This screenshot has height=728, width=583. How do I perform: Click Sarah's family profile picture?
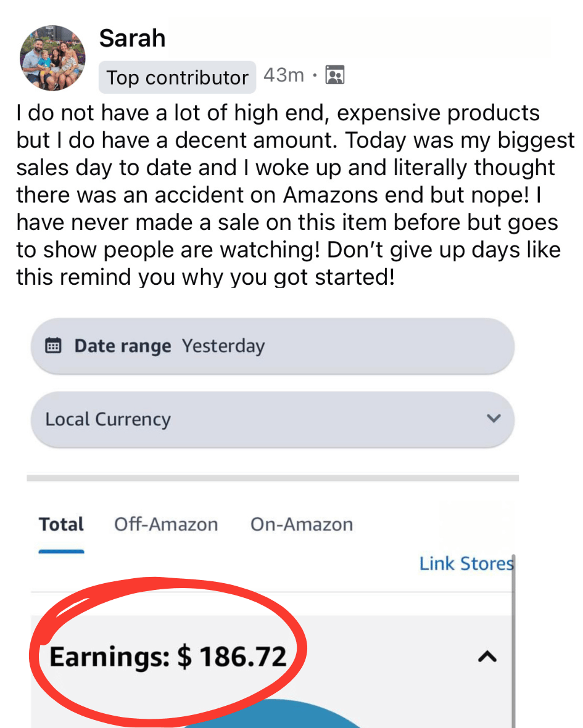coord(52,58)
